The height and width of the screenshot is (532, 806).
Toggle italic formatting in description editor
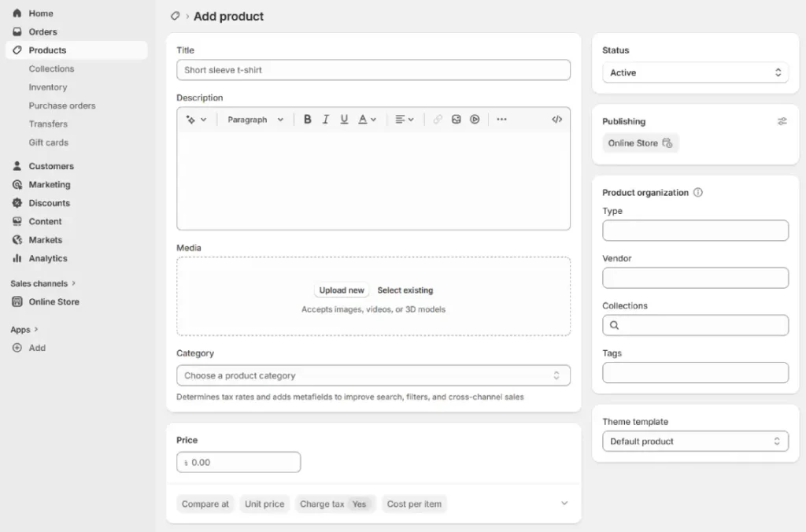pyautogui.click(x=326, y=120)
